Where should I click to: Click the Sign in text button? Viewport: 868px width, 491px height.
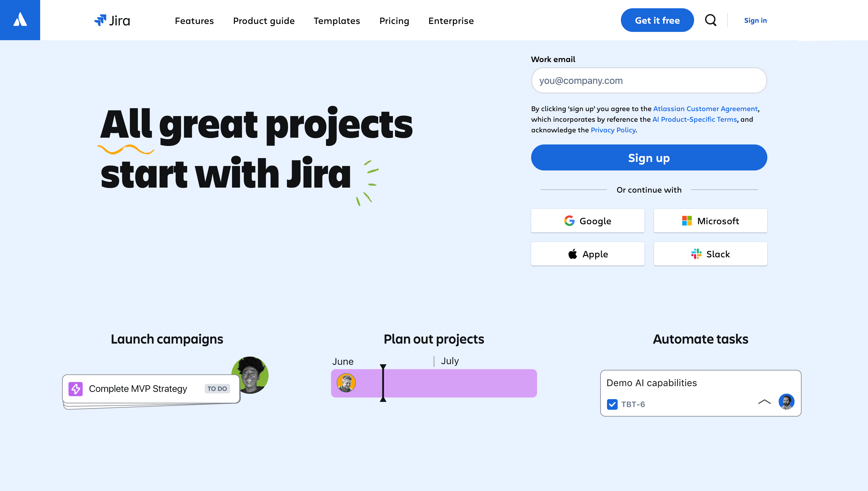[x=755, y=20]
